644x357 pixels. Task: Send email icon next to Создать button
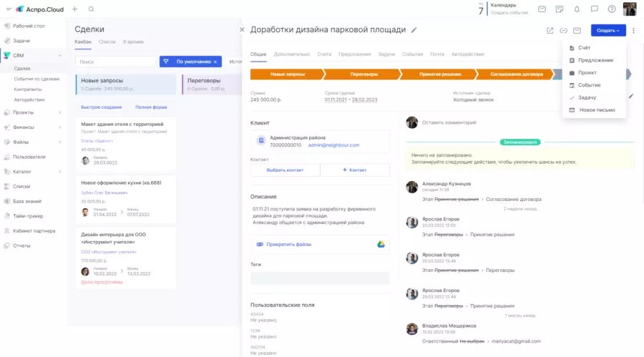[x=577, y=30]
